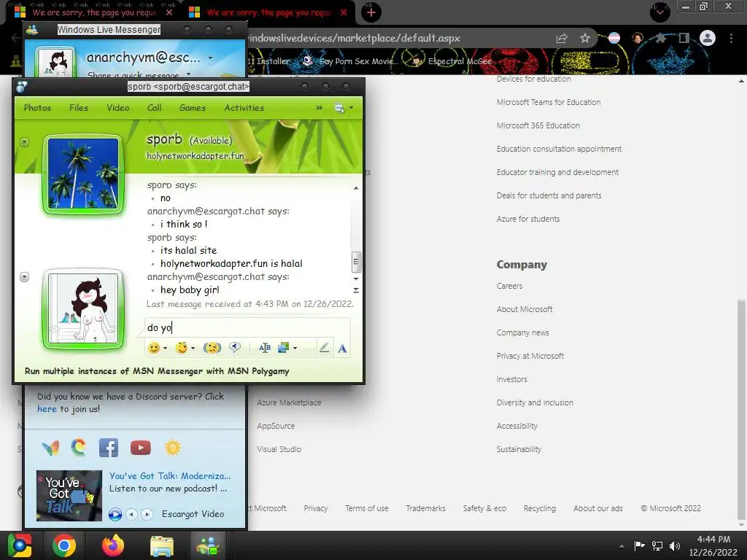Go to next item in Escargot Video
747x560 pixels.
pyautogui.click(x=147, y=514)
